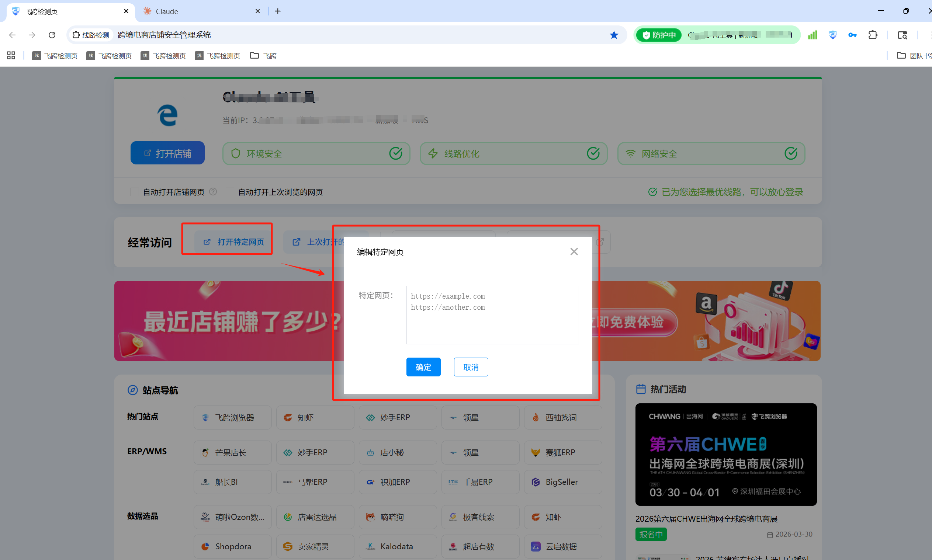Screen dimensions: 932x560
Task: Open the Kalodata site link
Action: pos(398,546)
